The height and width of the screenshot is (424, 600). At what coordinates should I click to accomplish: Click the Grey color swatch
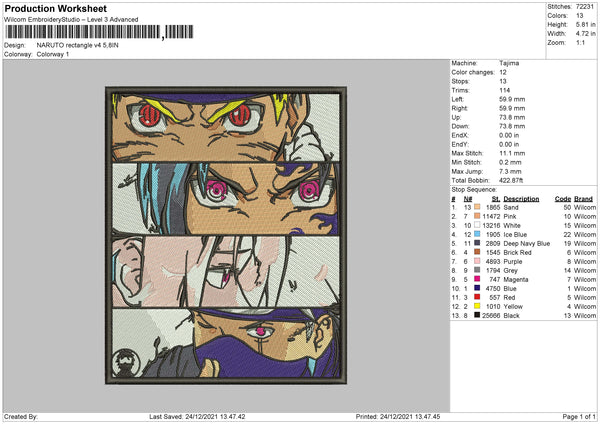click(x=477, y=270)
